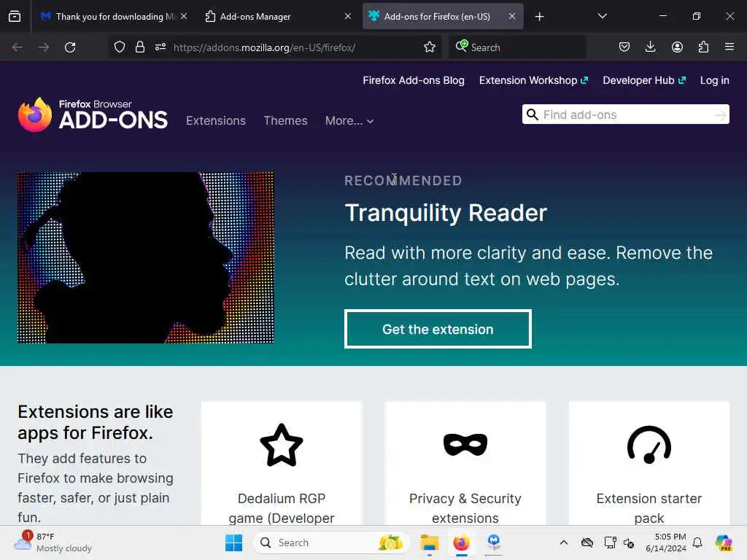The width and height of the screenshot is (747, 560).
Task: Click the display settings tray icon
Action: click(609, 542)
